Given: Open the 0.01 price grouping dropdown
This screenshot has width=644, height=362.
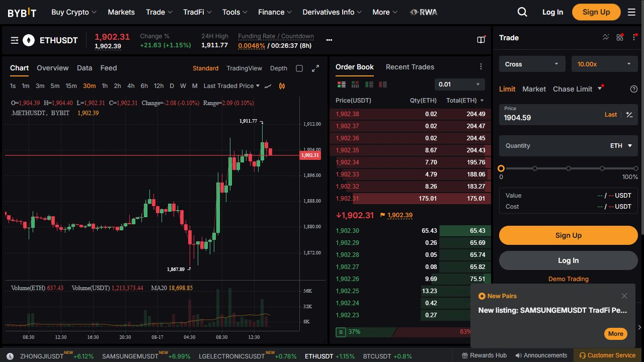Looking at the screenshot, I should (460, 84).
